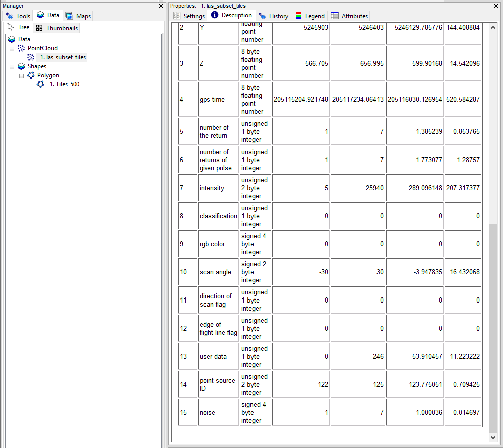The width and height of the screenshot is (503, 448).
Task: Click the 'rgb color' field name cell
Action: pyautogui.click(x=218, y=244)
